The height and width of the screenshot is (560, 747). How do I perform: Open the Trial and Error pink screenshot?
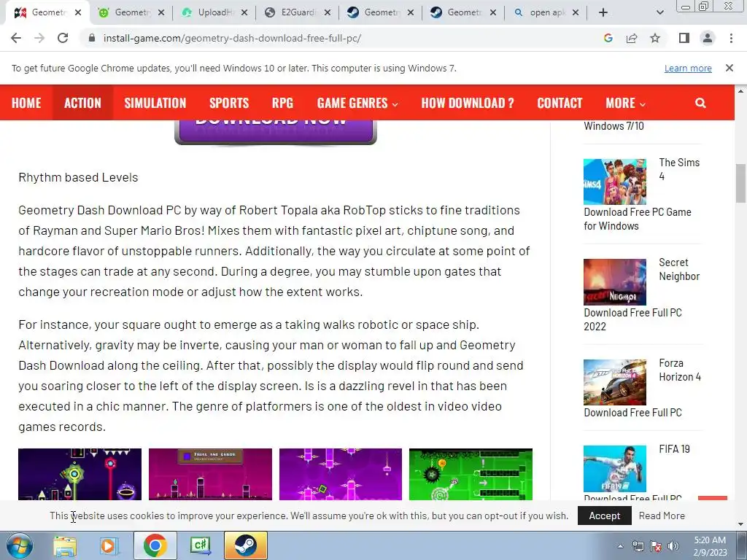coord(210,474)
